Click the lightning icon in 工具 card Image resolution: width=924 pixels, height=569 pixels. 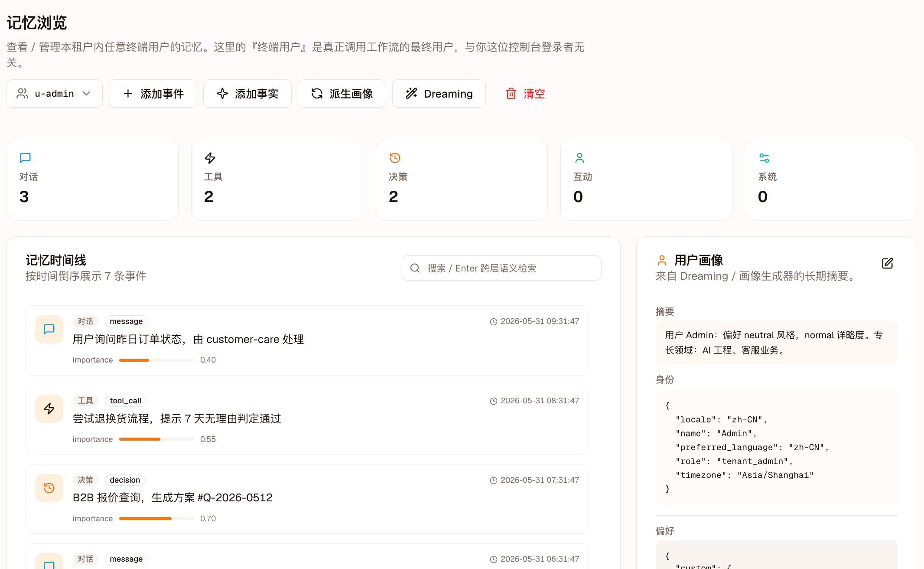coord(210,158)
